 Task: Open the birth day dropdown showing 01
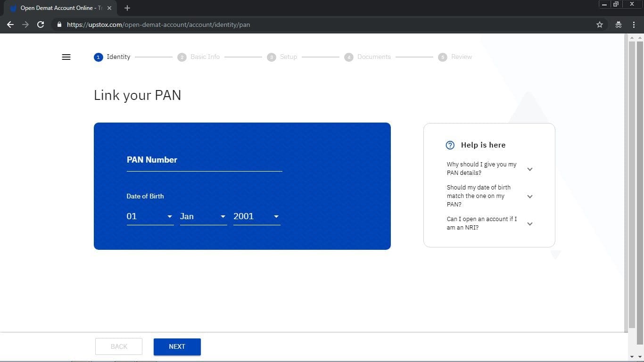tap(150, 216)
